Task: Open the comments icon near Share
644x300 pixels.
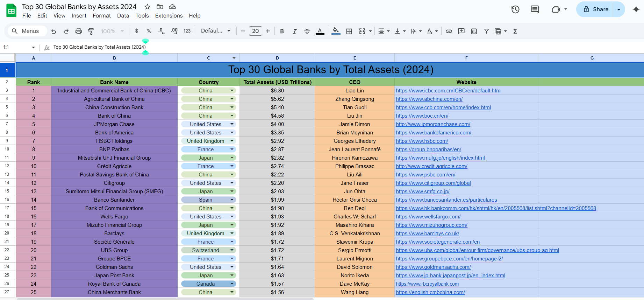Action: tap(535, 9)
